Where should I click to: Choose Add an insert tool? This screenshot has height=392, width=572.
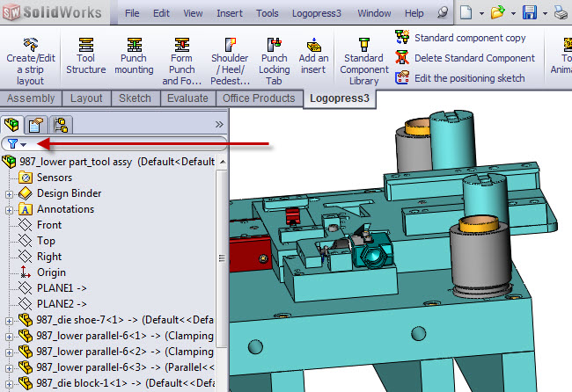(x=313, y=55)
